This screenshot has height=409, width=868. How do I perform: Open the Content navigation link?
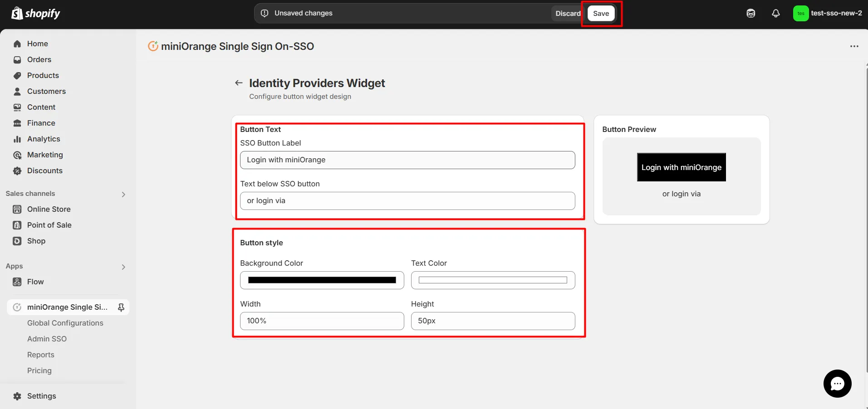pyautogui.click(x=41, y=107)
